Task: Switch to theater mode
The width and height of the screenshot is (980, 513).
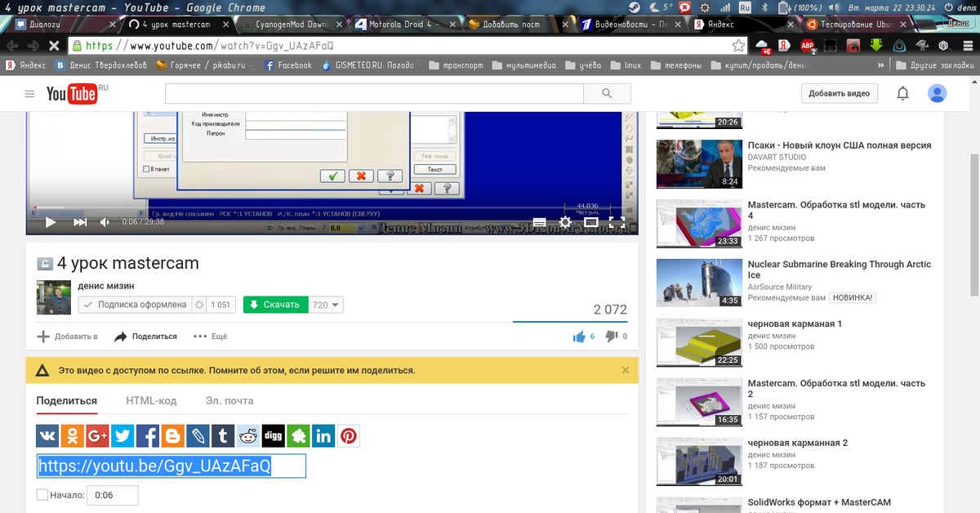Action: [591, 221]
